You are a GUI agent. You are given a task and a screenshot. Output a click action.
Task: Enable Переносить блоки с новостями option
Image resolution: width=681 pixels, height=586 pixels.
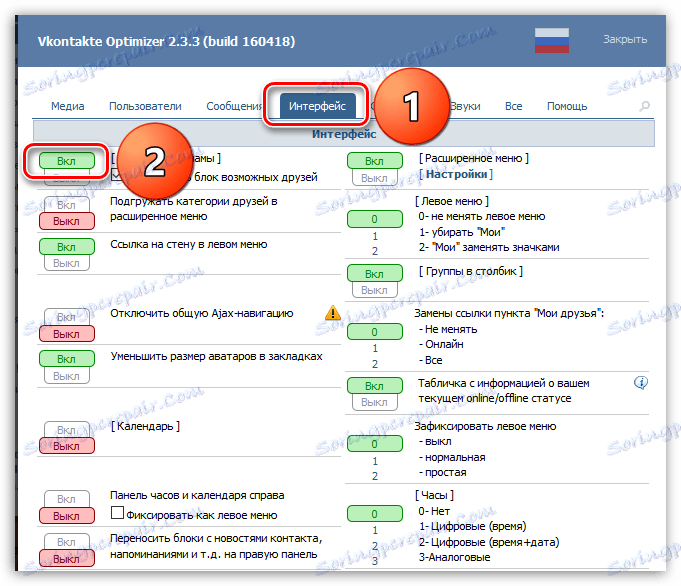click(x=66, y=542)
